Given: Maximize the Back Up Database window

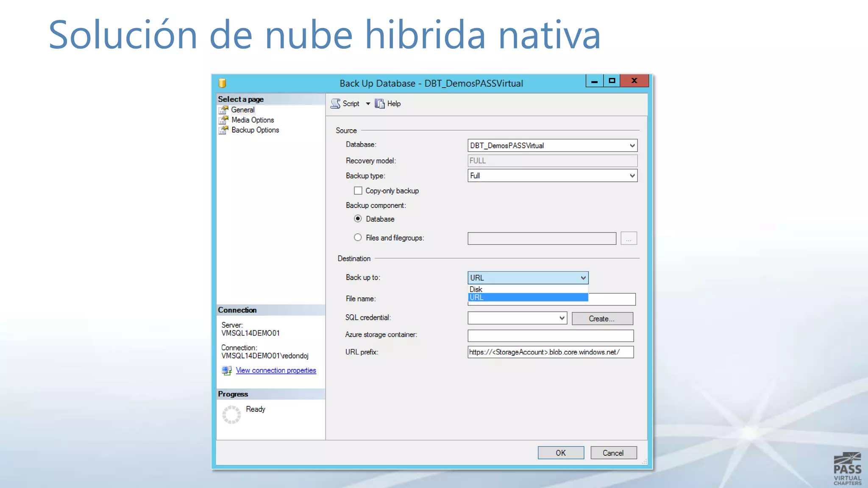Looking at the screenshot, I should point(612,80).
